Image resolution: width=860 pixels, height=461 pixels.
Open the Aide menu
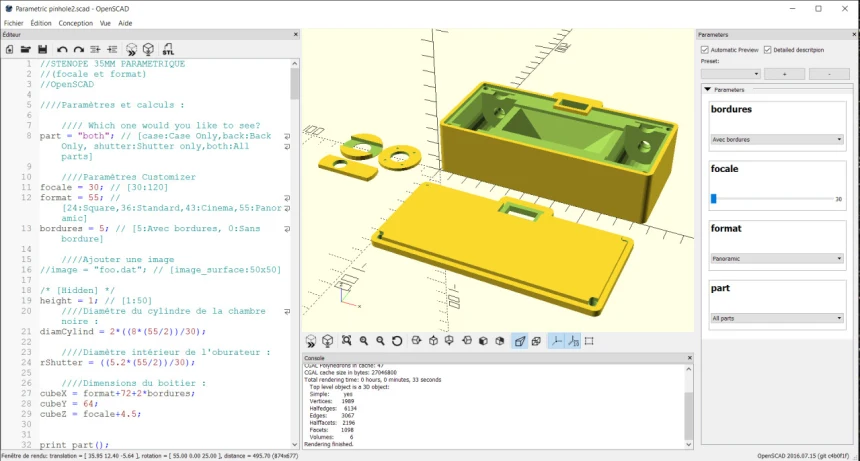point(125,23)
